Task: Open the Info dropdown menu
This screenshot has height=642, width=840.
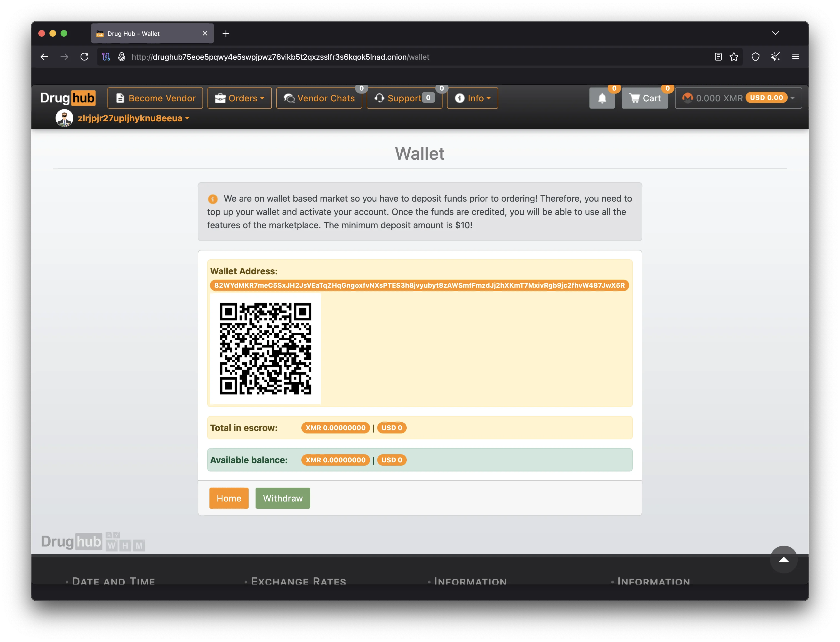Action: (472, 98)
